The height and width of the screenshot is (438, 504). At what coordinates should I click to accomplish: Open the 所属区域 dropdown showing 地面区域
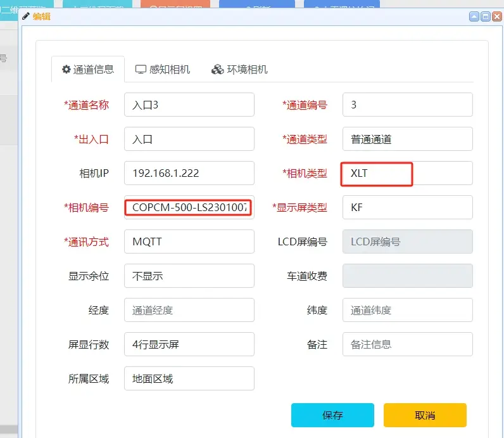[x=189, y=379]
